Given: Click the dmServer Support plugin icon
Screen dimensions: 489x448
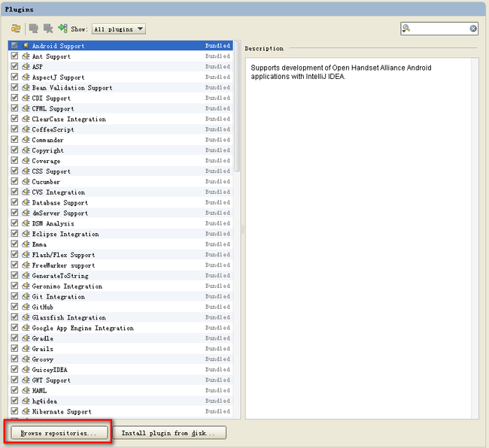Looking at the screenshot, I should tap(26, 212).
